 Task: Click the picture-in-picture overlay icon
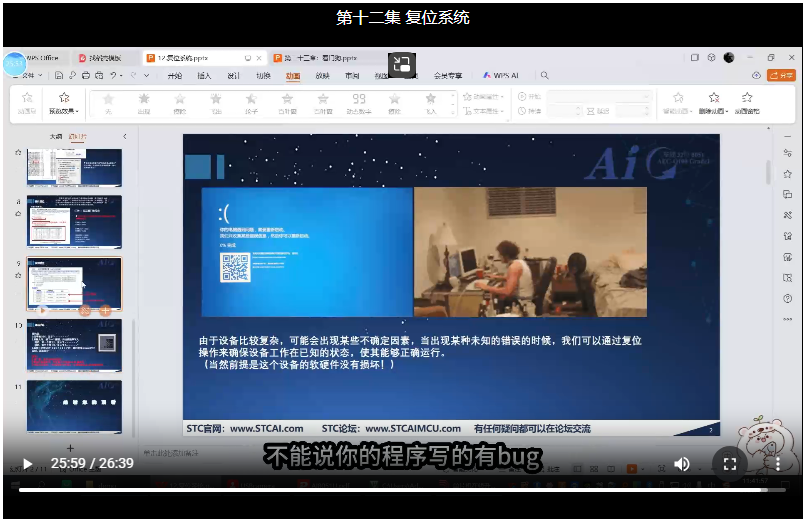point(402,65)
